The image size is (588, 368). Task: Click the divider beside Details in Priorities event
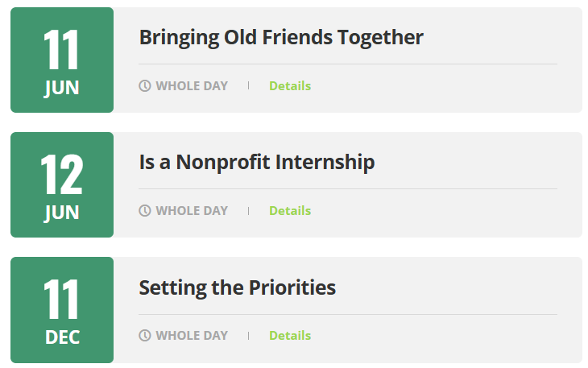coord(248,336)
